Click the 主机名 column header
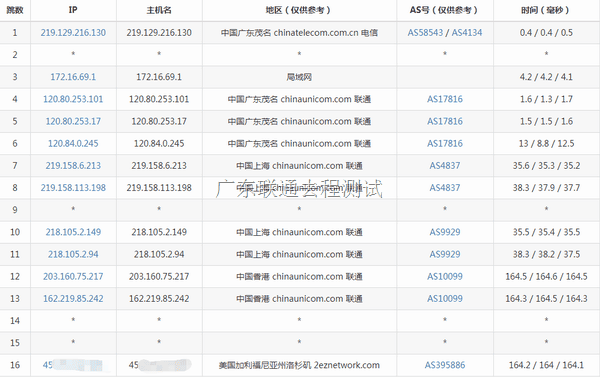The height and width of the screenshot is (378, 600). coord(159,10)
